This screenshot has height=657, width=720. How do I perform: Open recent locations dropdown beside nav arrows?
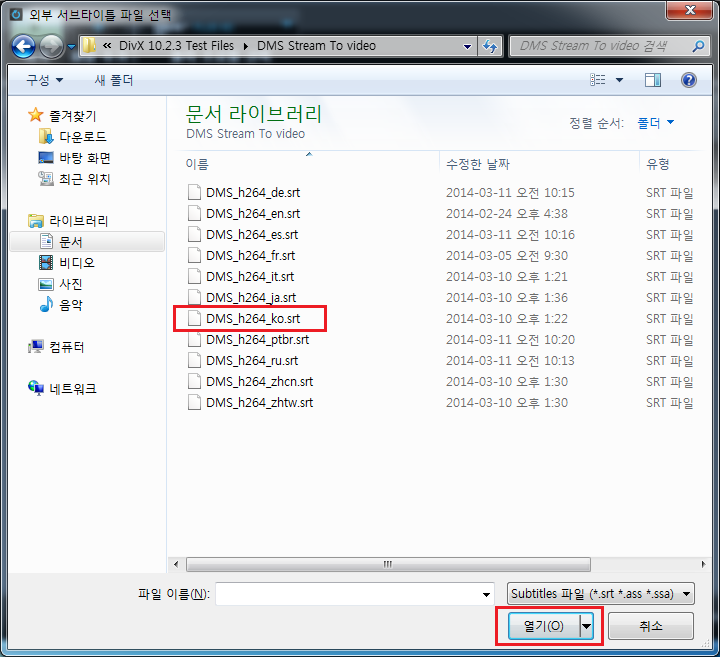tap(71, 46)
